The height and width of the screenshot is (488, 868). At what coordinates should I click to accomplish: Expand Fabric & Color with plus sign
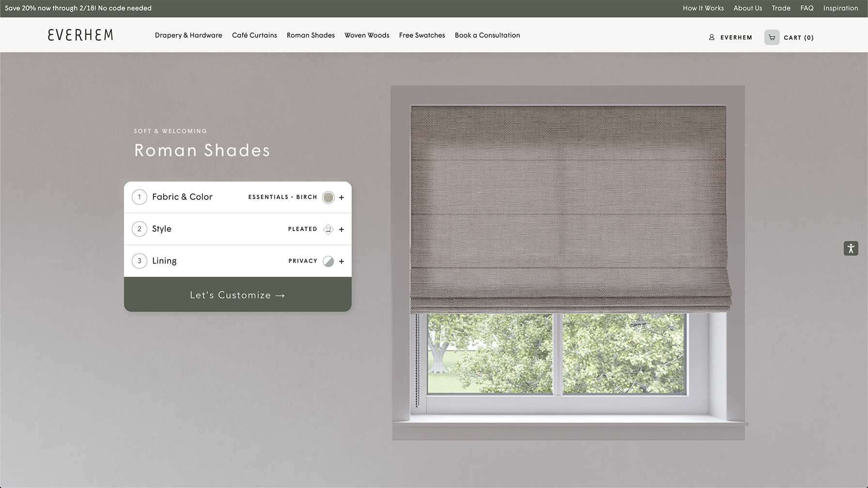point(341,198)
